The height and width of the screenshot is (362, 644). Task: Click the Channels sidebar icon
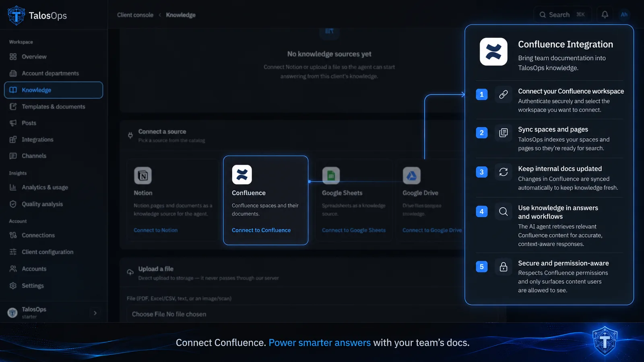[13, 156]
